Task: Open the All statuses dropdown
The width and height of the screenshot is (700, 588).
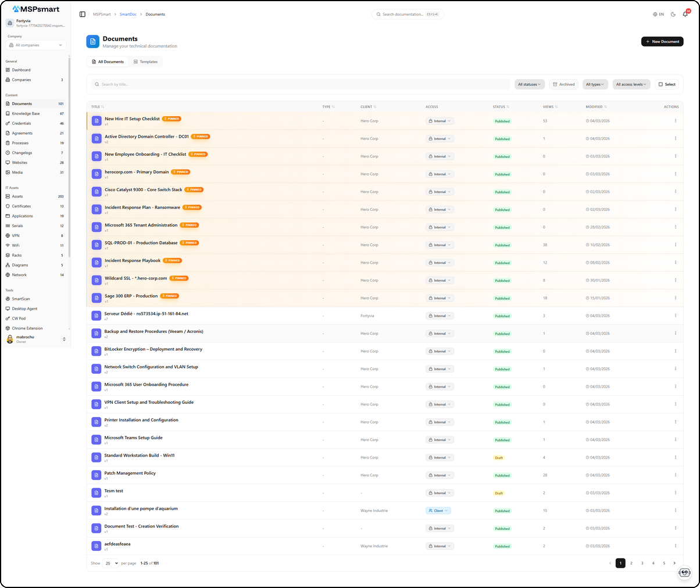Action: [x=529, y=84]
